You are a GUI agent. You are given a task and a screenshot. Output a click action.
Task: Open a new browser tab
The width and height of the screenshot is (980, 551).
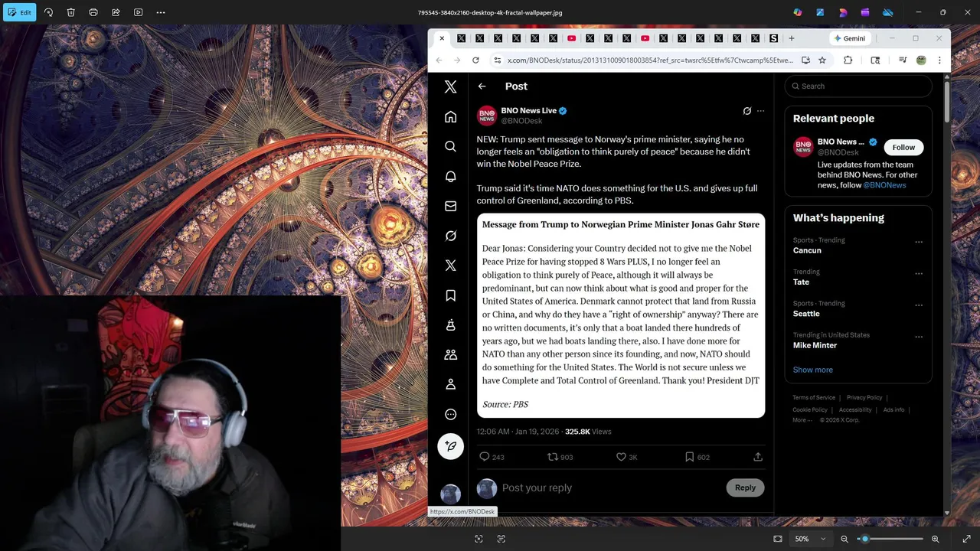[x=791, y=38]
